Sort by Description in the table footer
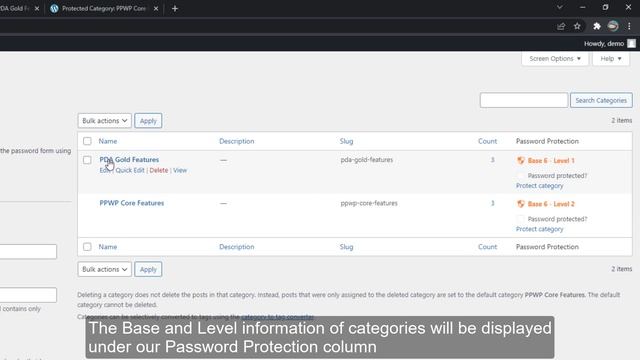The image size is (640, 360). point(237,247)
